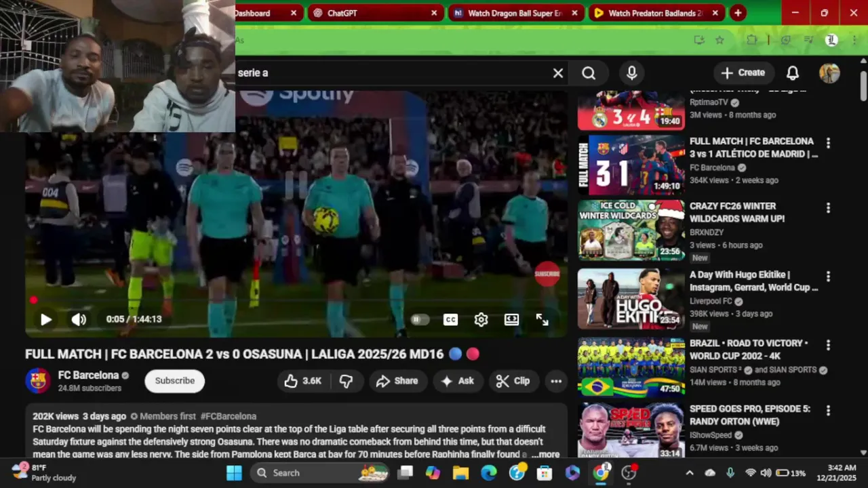Open Speed Goes Pro Randy Orton title
868x488 pixels.
pyautogui.click(x=750, y=415)
